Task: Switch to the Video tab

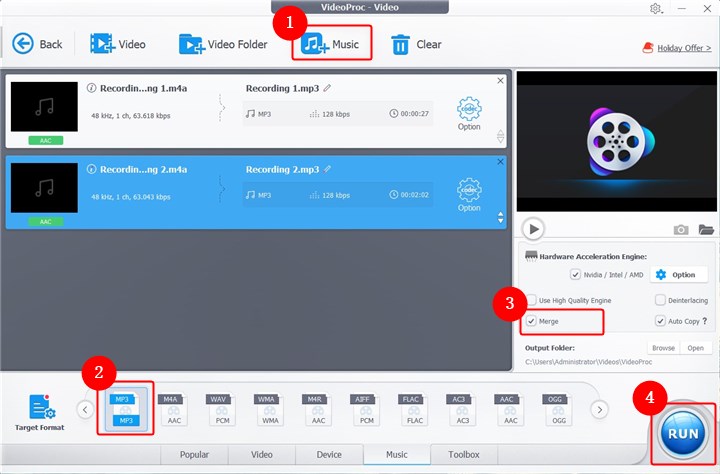Action: point(262,454)
